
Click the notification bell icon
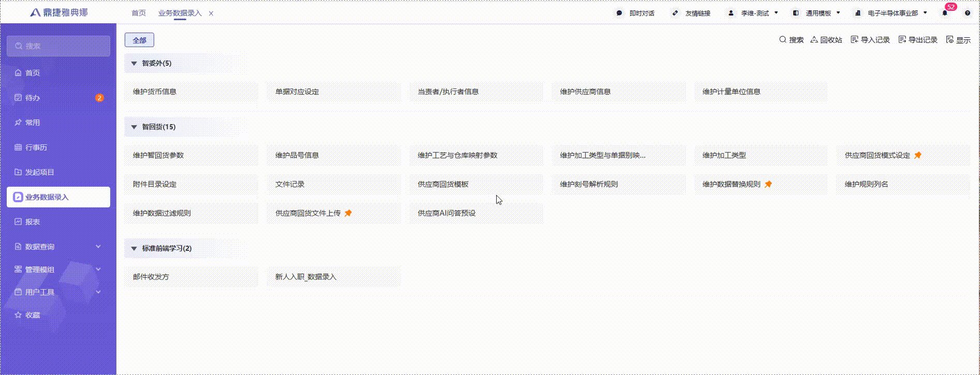pyautogui.click(x=945, y=13)
